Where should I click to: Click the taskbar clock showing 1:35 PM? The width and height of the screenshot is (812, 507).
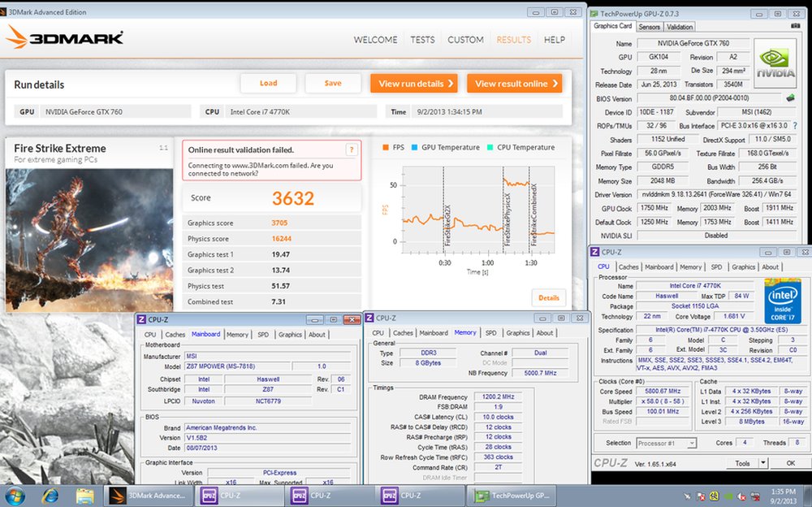(x=783, y=496)
